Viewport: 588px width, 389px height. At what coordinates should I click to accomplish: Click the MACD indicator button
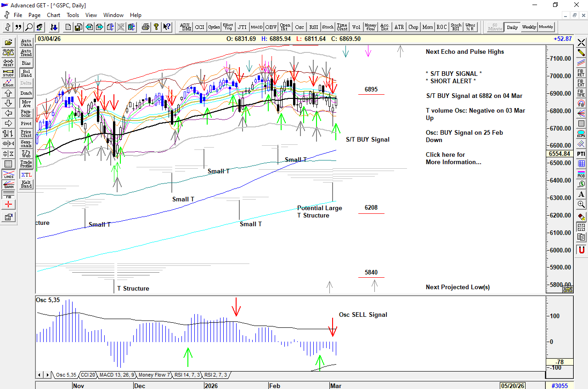(256, 27)
